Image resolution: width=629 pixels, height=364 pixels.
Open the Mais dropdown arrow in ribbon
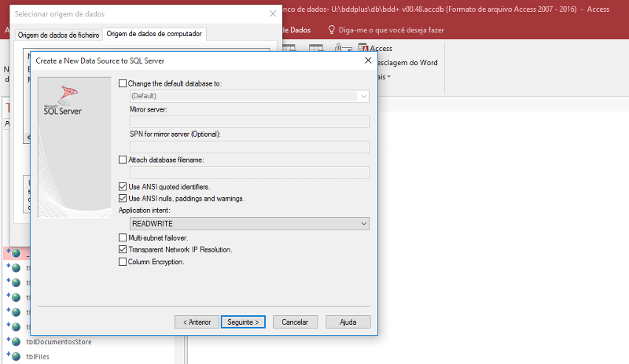388,77
